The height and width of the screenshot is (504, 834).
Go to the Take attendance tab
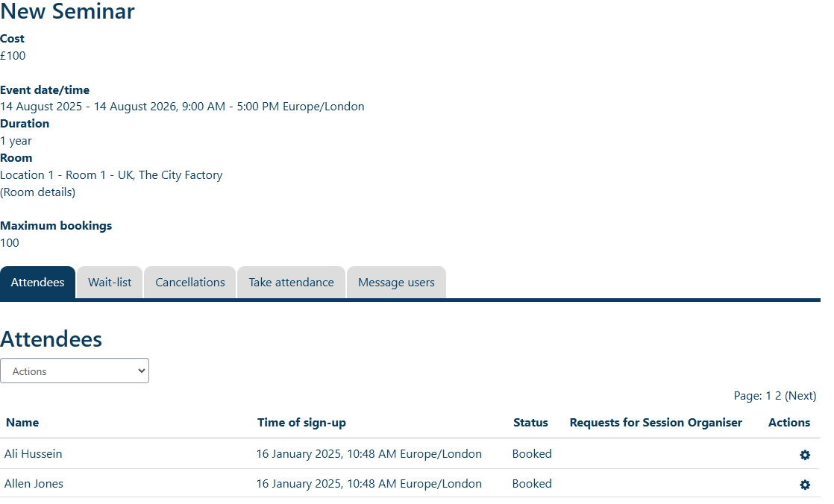tap(291, 283)
